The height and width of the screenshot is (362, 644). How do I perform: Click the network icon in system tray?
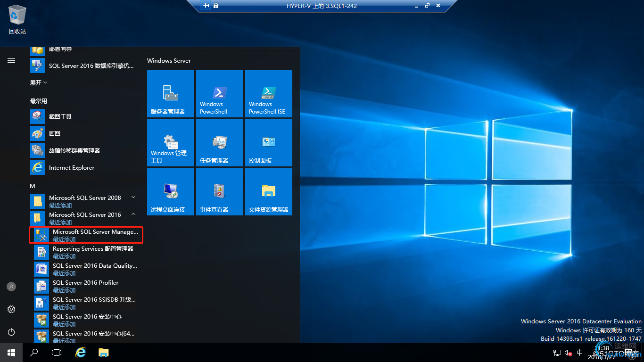tap(557, 353)
